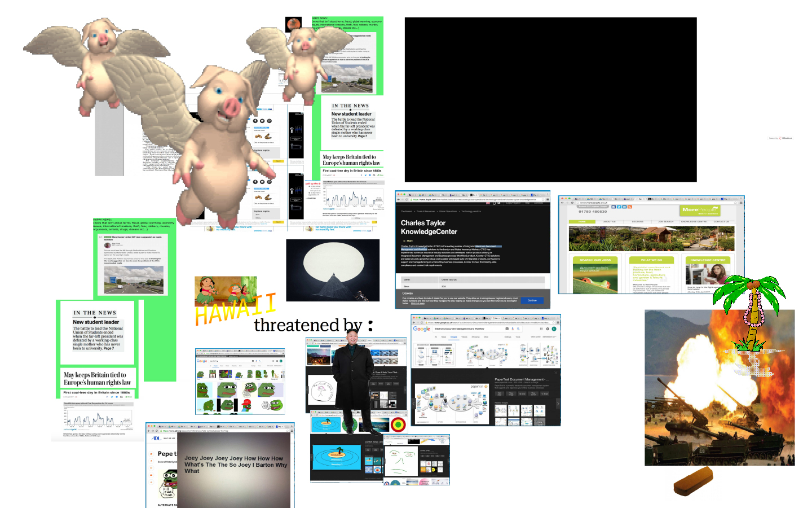812x508 pixels.
Task: Open the HOME tab on MorePeople site
Action: coord(581,222)
